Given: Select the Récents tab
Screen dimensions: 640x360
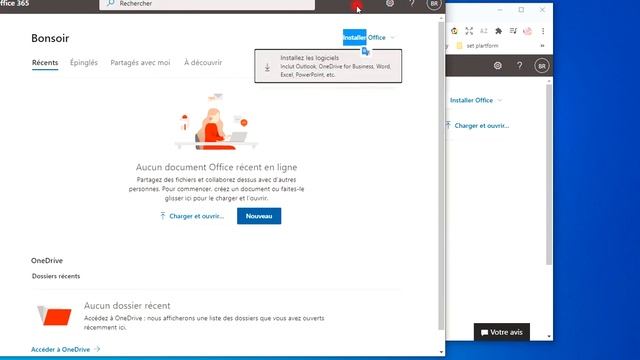Looking at the screenshot, I should (45, 62).
